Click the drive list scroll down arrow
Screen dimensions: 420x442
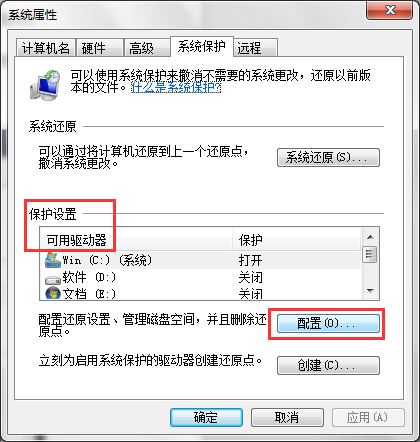point(370,291)
